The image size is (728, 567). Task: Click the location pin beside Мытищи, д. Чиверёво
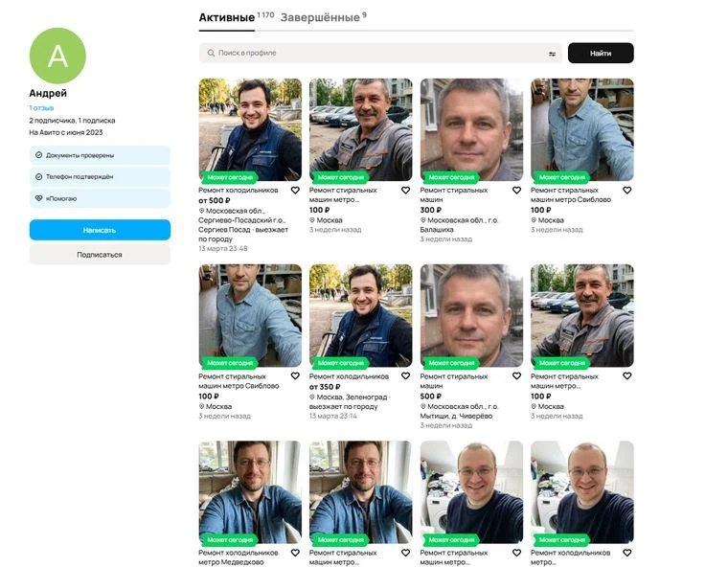click(423, 406)
